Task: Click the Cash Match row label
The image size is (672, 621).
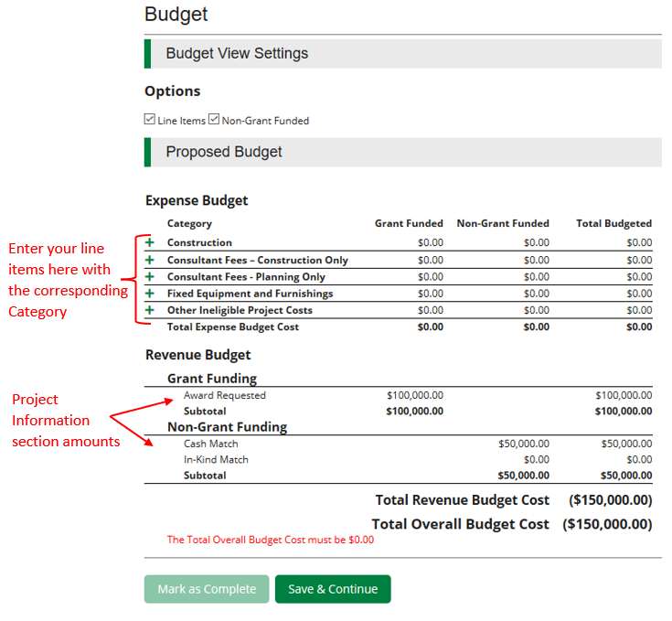Action: [x=210, y=444]
